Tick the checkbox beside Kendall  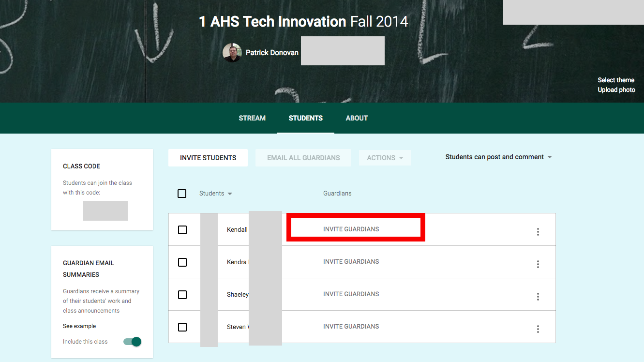[x=182, y=230]
